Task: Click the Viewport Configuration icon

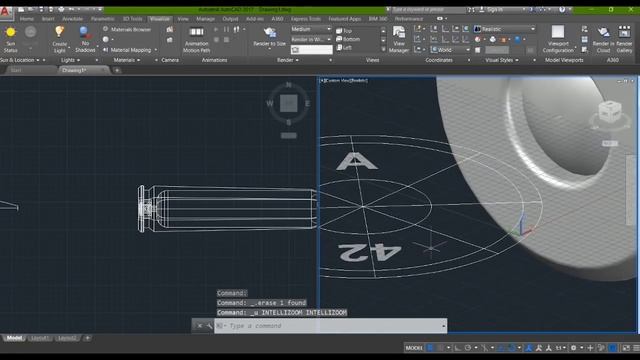Action: (558, 32)
